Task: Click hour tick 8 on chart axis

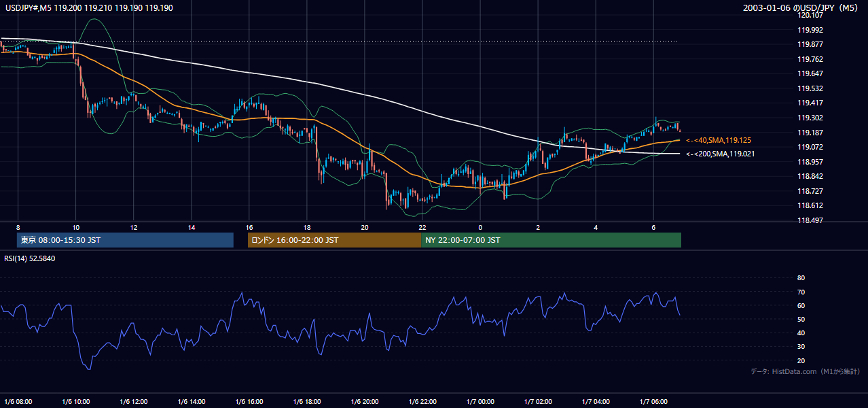Action: (18, 227)
